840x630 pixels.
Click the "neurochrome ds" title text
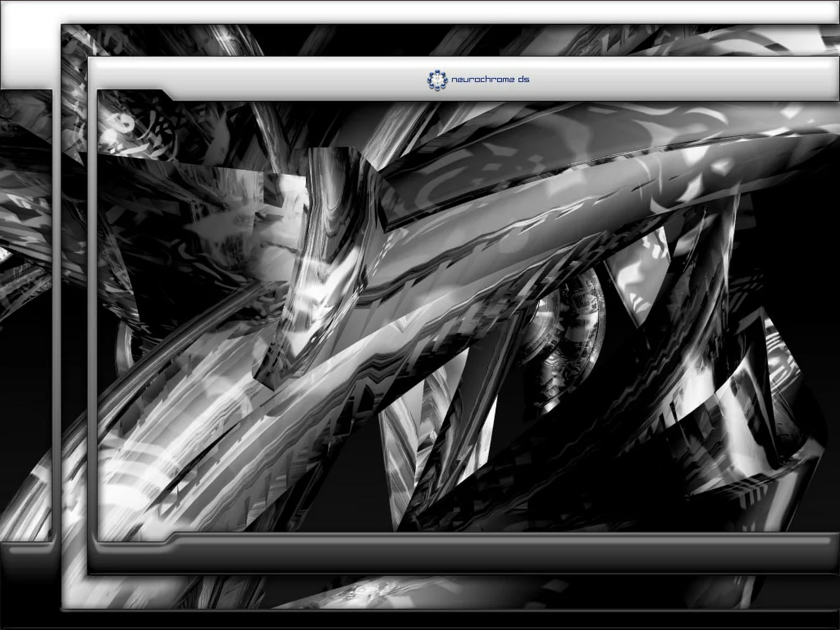click(x=490, y=80)
